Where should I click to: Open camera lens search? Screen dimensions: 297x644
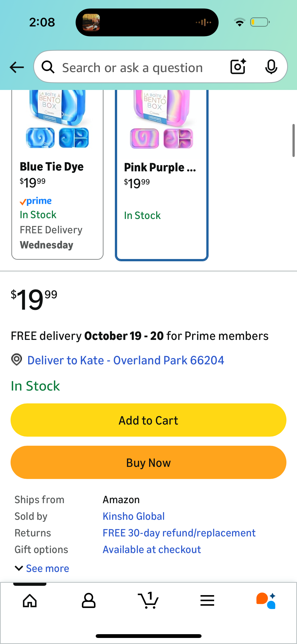pyautogui.click(x=238, y=67)
